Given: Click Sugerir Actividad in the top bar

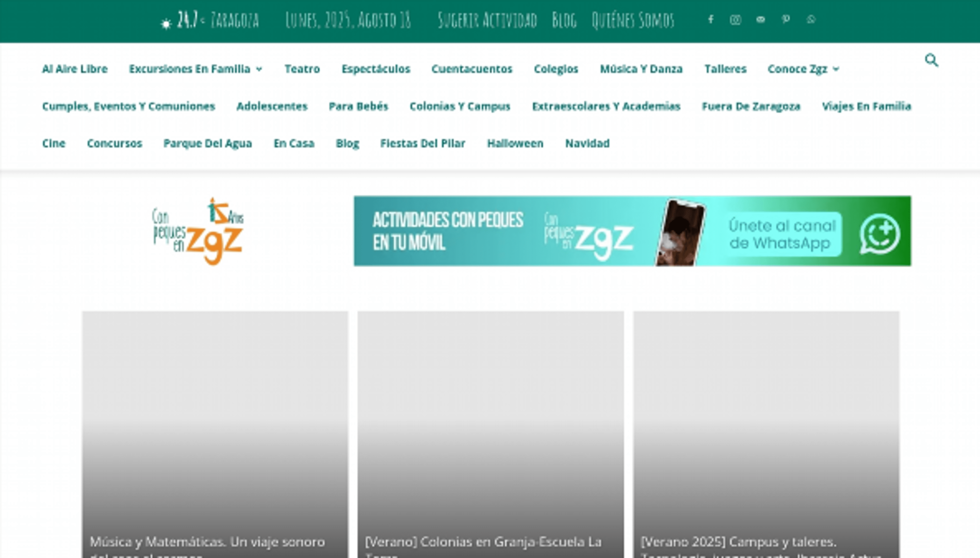Looking at the screenshot, I should coord(487,20).
